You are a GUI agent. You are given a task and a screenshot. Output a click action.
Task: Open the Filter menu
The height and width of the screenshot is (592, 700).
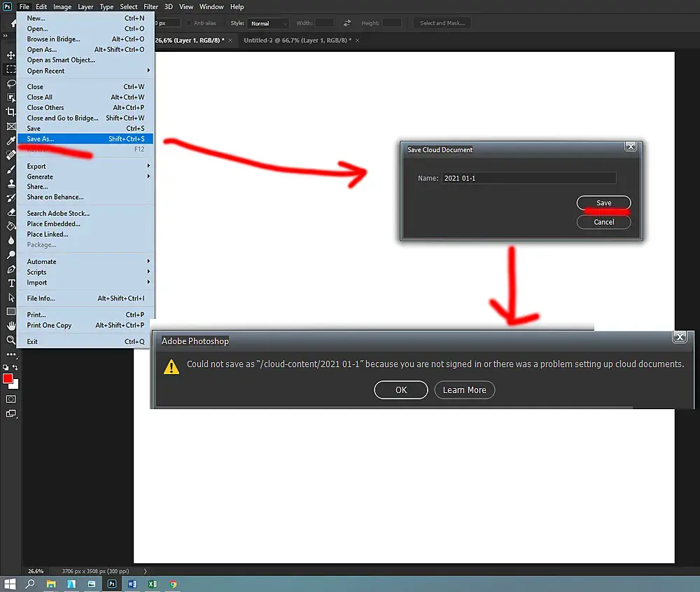tap(151, 7)
